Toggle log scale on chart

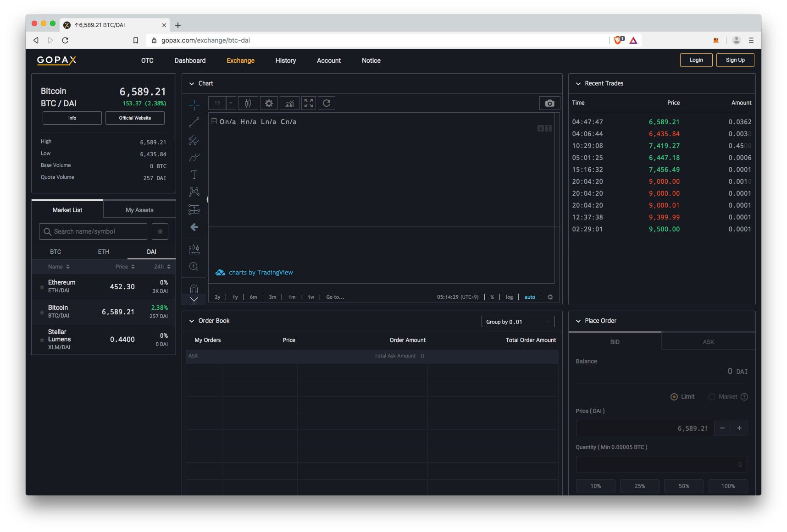[x=509, y=297]
